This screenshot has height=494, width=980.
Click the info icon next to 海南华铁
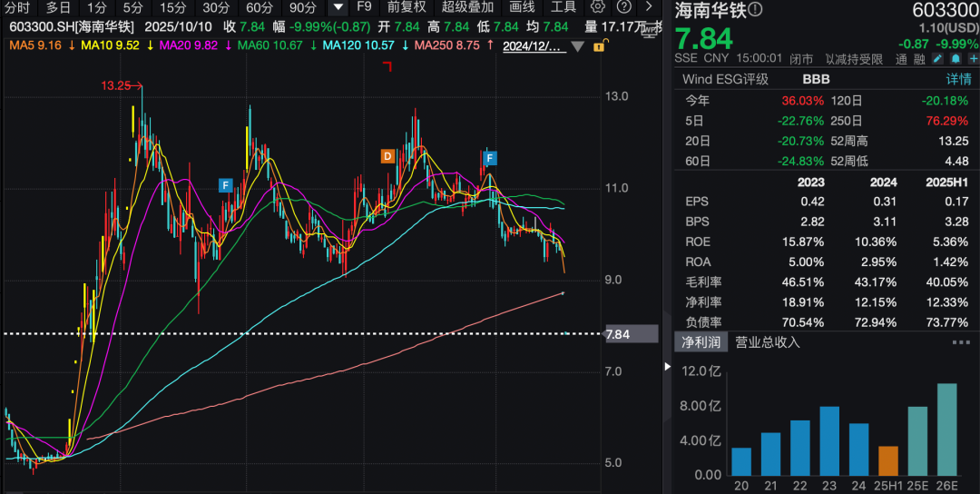pyautogui.click(x=757, y=10)
